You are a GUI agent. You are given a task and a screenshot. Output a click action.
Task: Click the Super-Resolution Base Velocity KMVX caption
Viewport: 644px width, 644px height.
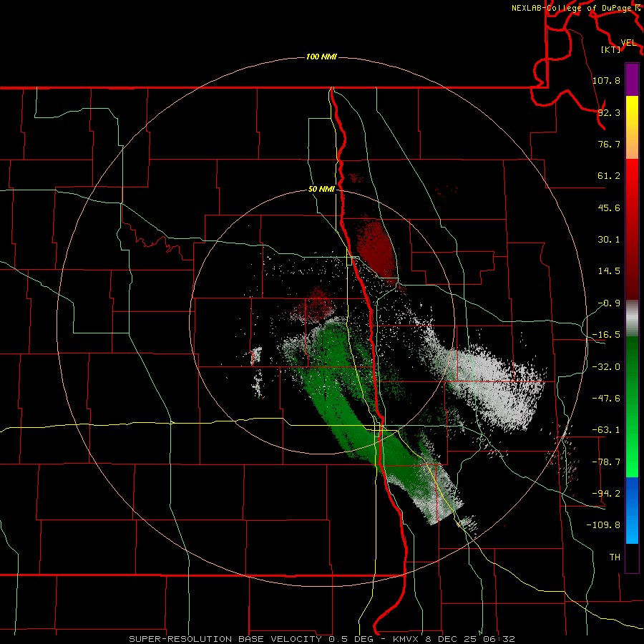tap(322, 639)
